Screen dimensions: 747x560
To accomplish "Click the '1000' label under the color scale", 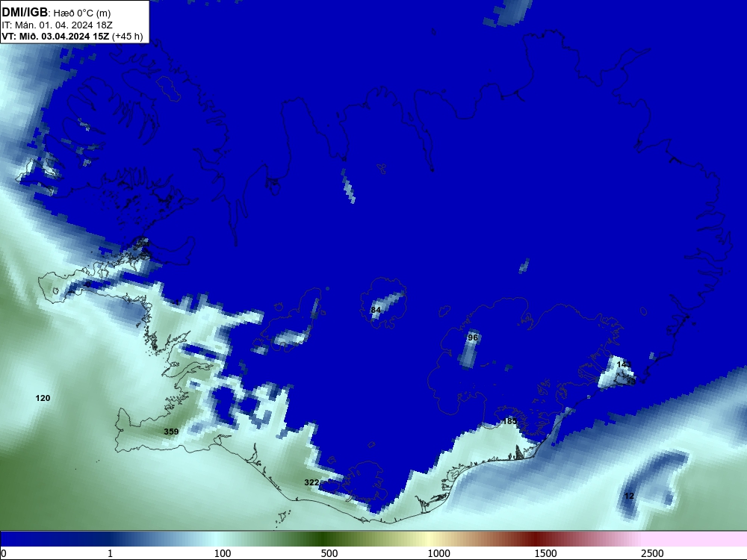I will [438, 553].
